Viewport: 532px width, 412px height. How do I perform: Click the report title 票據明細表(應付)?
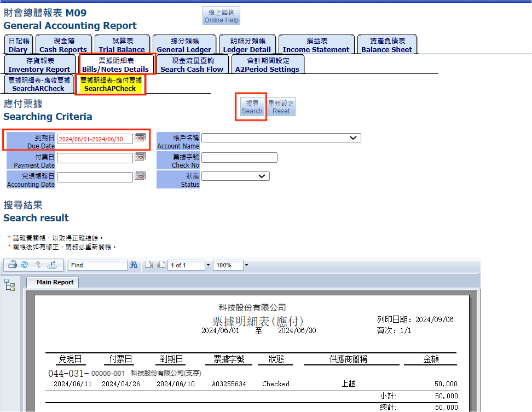coord(257,321)
